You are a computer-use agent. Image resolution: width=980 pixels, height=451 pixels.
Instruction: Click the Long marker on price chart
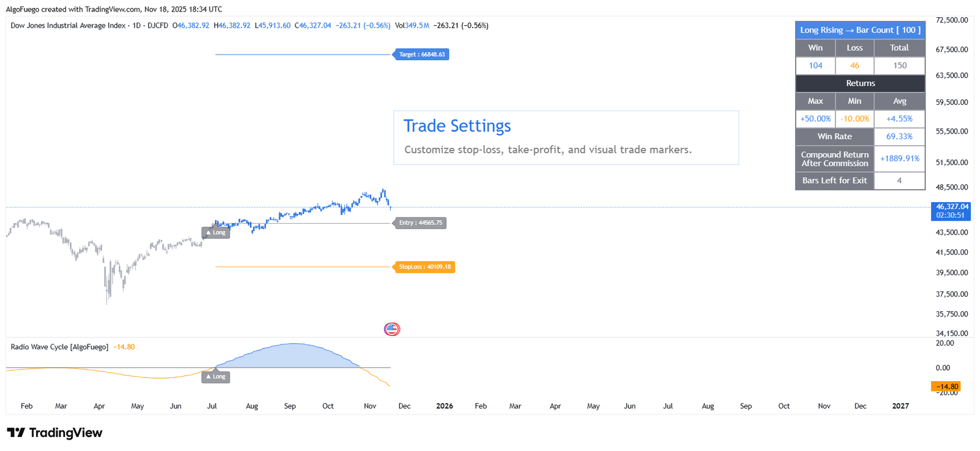click(x=216, y=233)
